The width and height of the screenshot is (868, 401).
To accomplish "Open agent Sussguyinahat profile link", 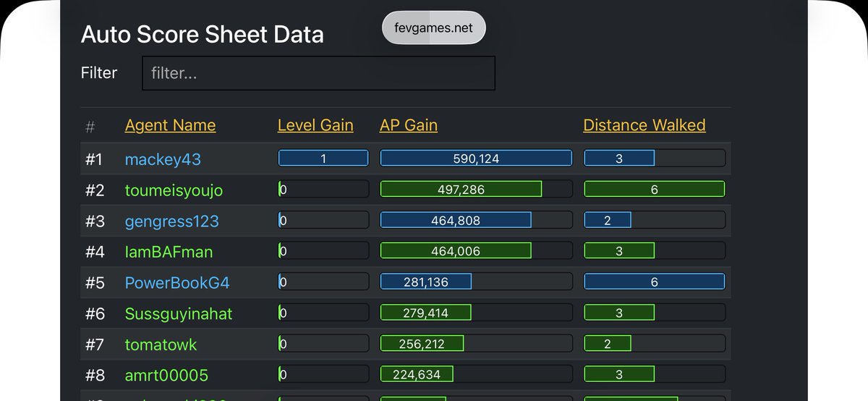I will coord(179,313).
